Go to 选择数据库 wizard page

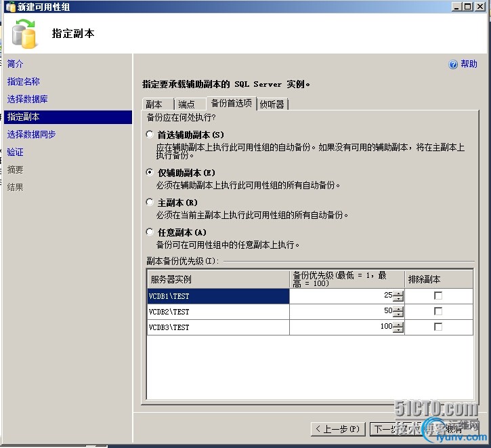pyautogui.click(x=28, y=99)
